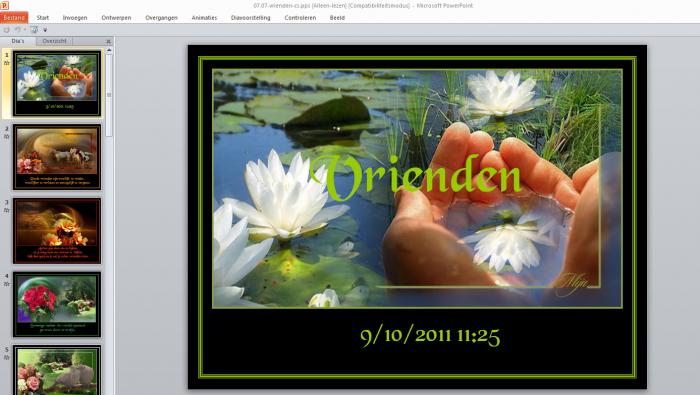
Task: Select slide 2 thumbnail with horses
Action: tap(57, 157)
